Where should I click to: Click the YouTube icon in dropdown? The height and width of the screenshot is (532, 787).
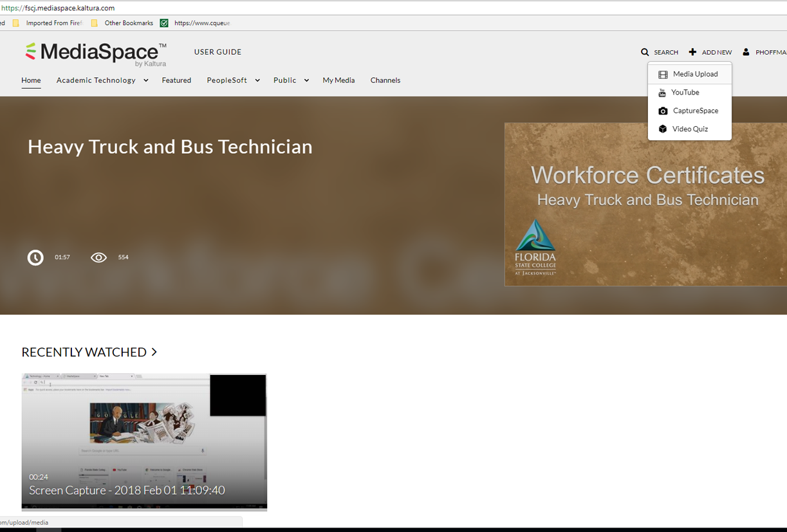tap(662, 93)
